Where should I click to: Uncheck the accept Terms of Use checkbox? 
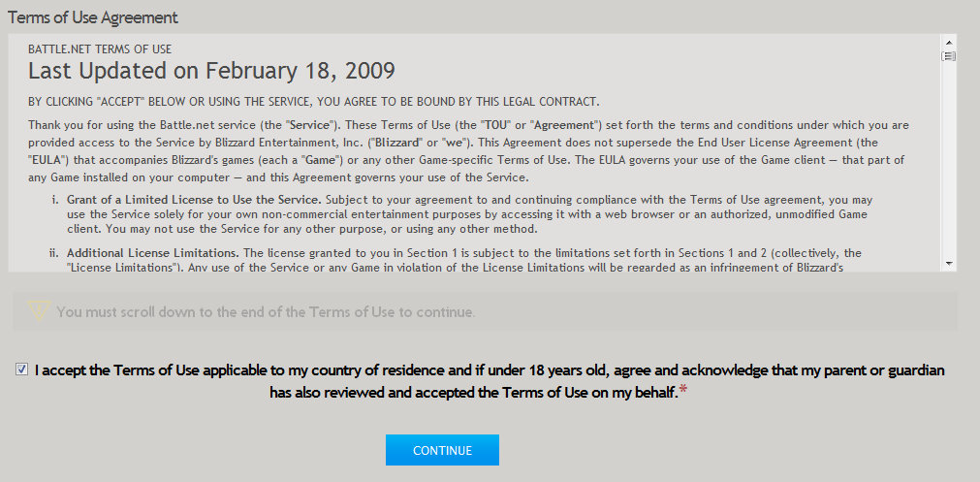[x=22, y=370]
